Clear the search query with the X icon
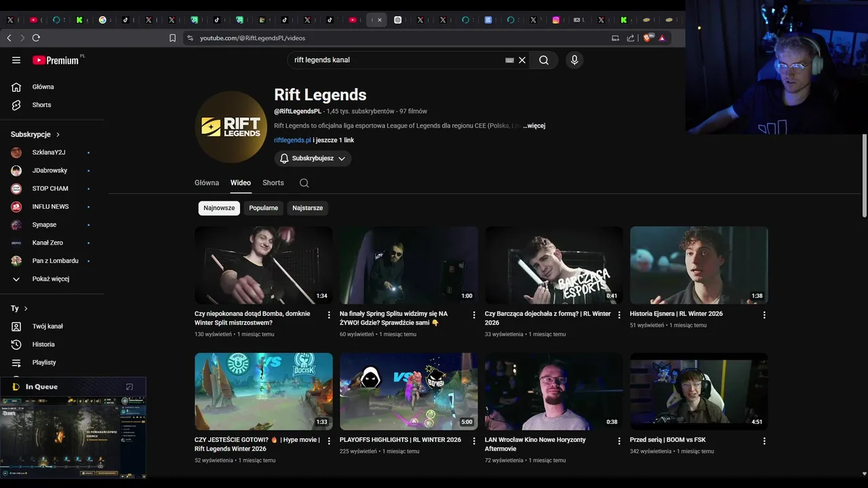This screenshot has height=488, width=868. tap(522, 60)
